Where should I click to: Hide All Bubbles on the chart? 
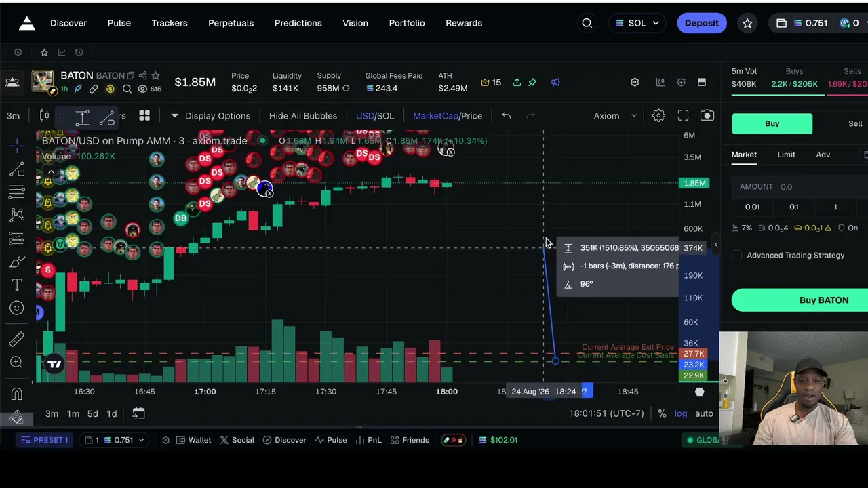[x=303, y=115]
